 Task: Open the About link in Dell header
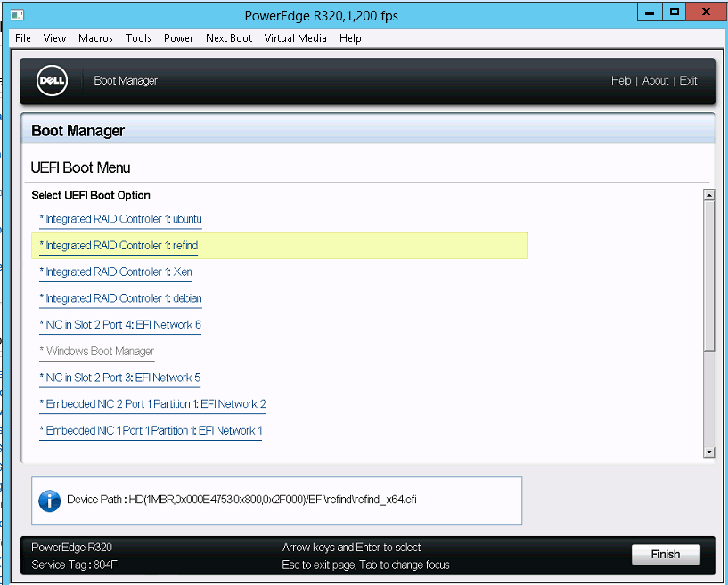(x=655, y=81)
